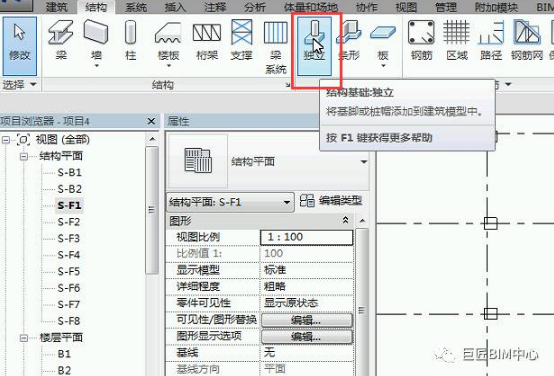The image size is (554, 376).
Task: Select the 钢筋 (Rebar) tool
Action: coord(421,41)
